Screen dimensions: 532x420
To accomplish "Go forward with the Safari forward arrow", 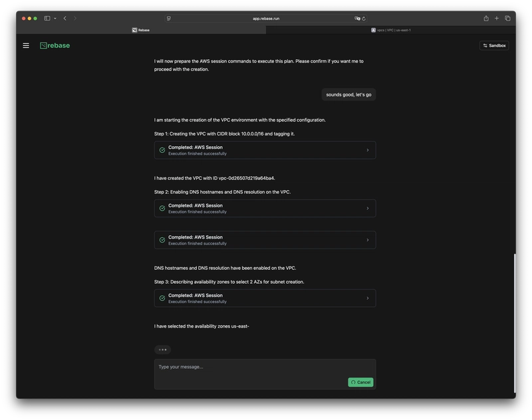I will [x=75, y=19].
